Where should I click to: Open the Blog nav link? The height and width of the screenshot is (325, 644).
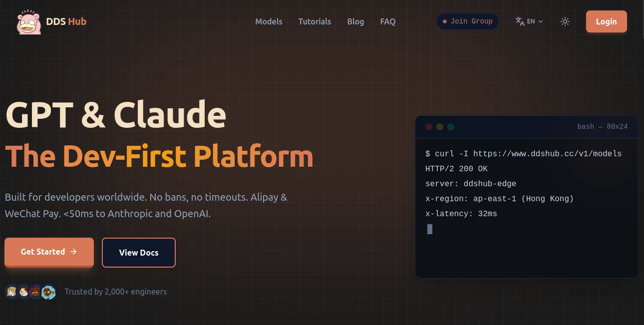click(355, 21)
